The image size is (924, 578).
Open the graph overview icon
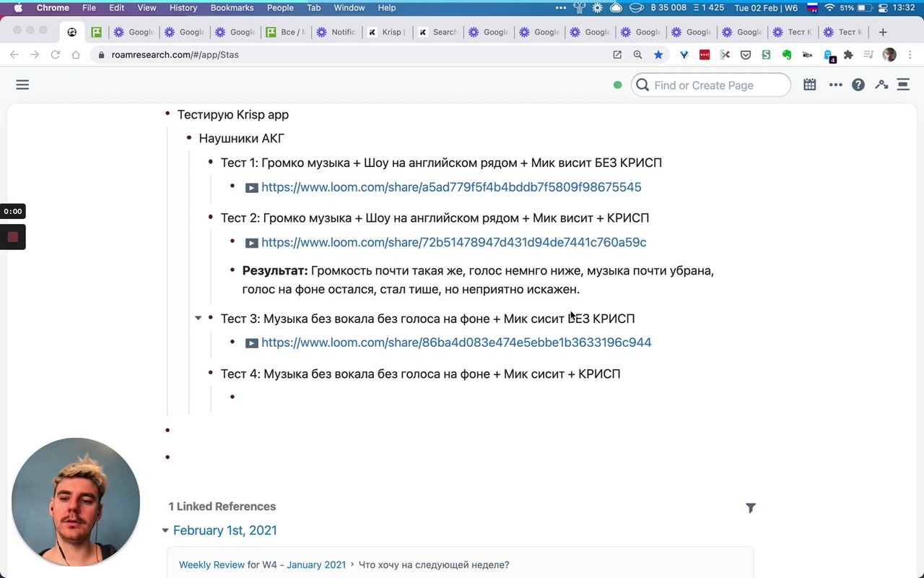[881, 85]
